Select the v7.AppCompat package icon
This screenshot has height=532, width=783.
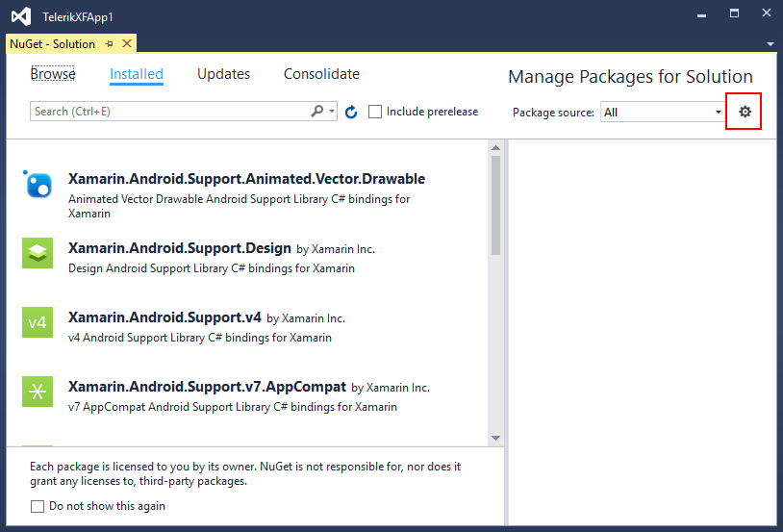(x=38, y=392)
